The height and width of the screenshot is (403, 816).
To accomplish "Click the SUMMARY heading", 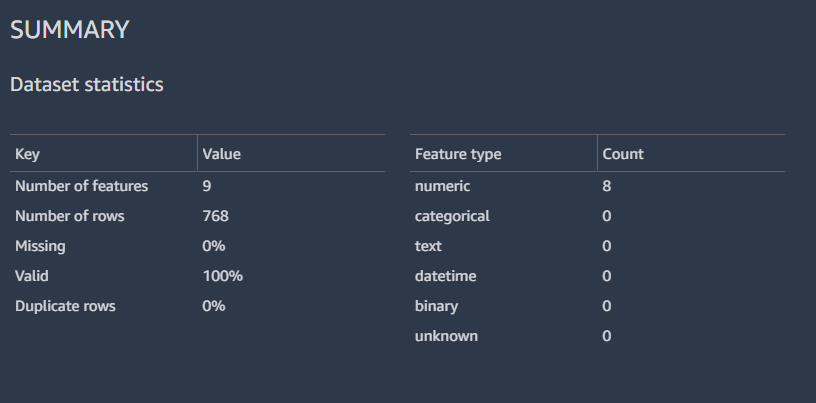I will point(70,30).
